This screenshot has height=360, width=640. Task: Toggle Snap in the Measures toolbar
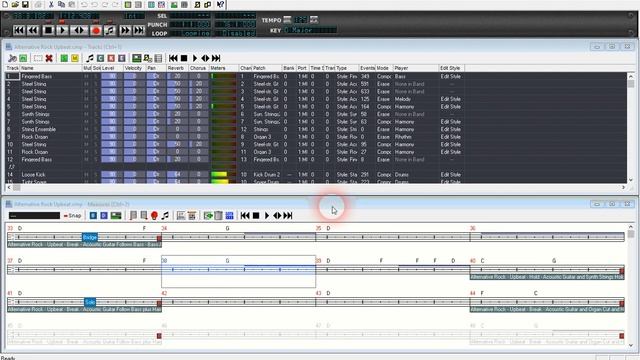[x=73, y=216]
